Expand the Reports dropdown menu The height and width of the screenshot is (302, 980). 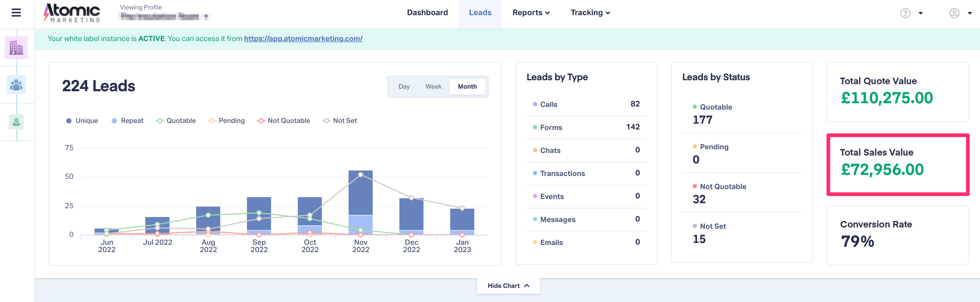tap(531, 13)
